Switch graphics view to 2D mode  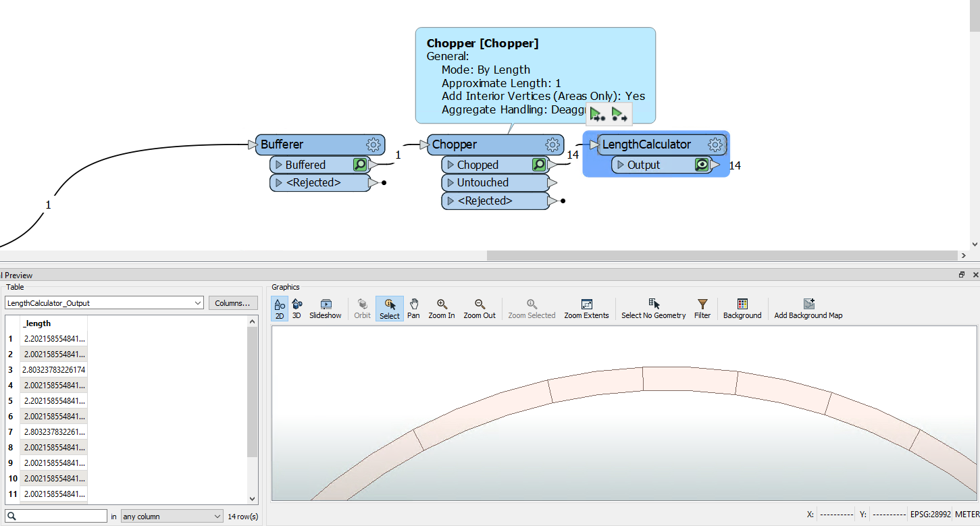click(280, 309)
